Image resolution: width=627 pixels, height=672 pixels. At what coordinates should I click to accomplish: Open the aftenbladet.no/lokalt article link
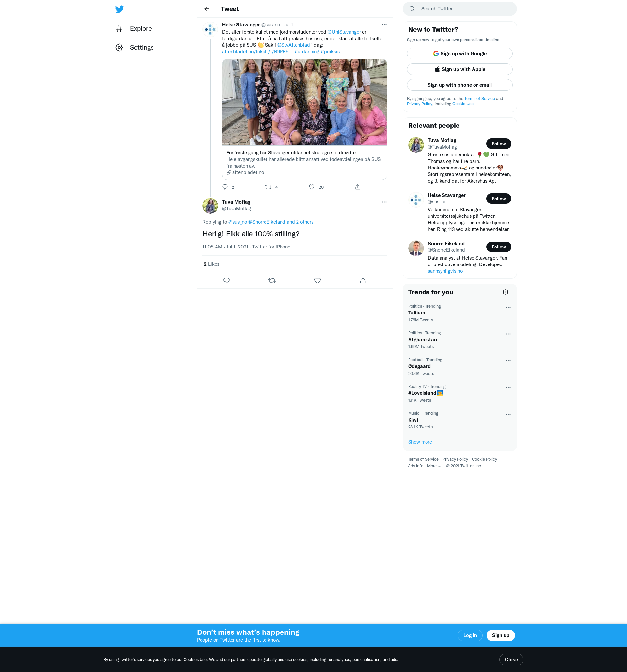click(257, 51)
